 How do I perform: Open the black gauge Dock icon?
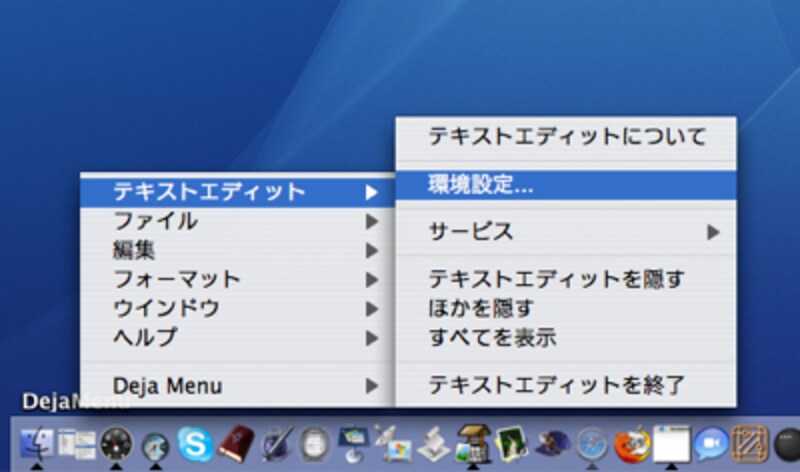point(116,444)
